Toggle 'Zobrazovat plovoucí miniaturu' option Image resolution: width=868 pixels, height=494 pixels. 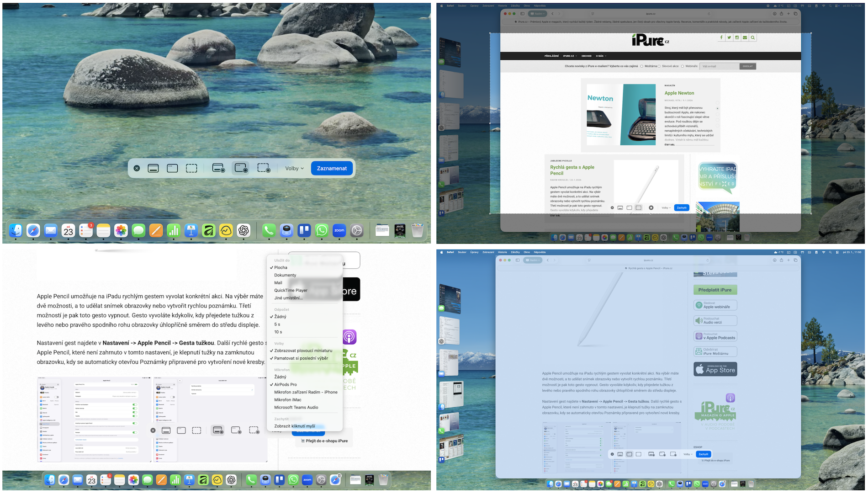(303, 351)
